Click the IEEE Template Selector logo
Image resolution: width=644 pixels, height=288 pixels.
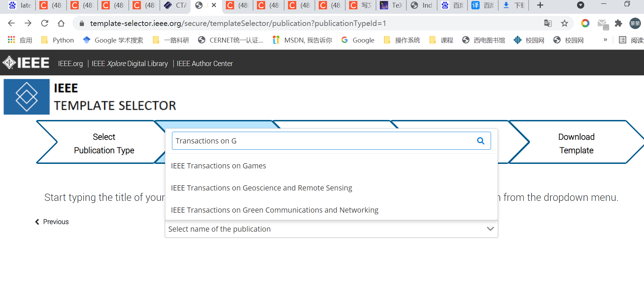[90, 97]
